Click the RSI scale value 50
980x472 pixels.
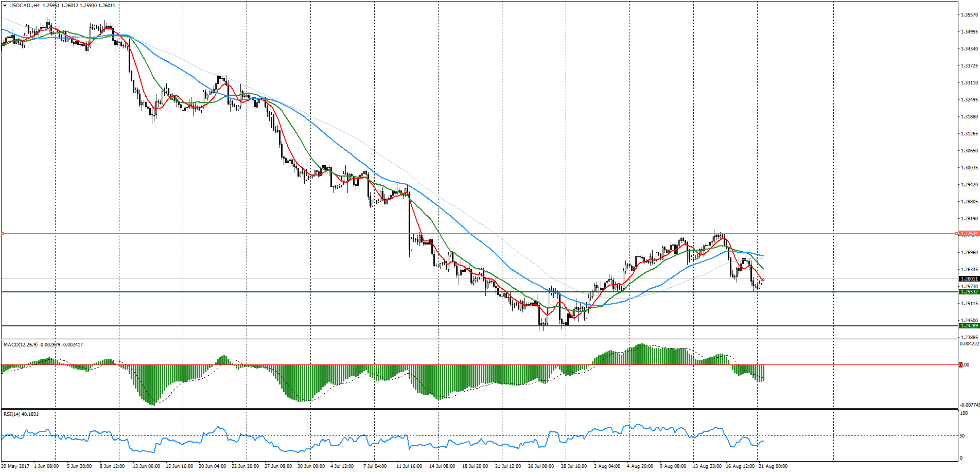coord(962,436)
